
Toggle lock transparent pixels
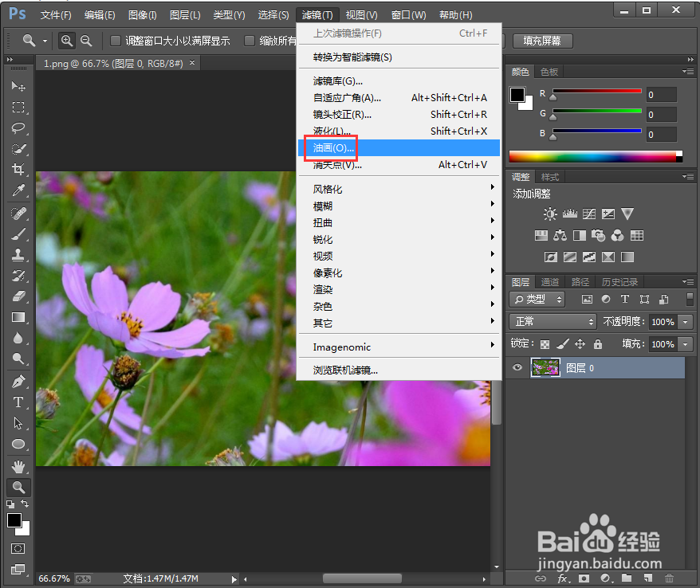click(545, 344)
